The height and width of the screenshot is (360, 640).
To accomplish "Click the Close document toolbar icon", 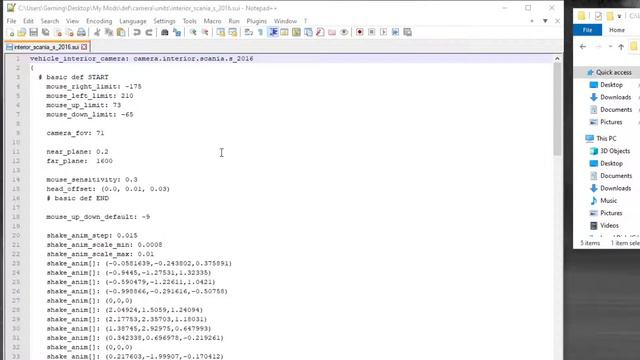I will click(x=58, y=32).
